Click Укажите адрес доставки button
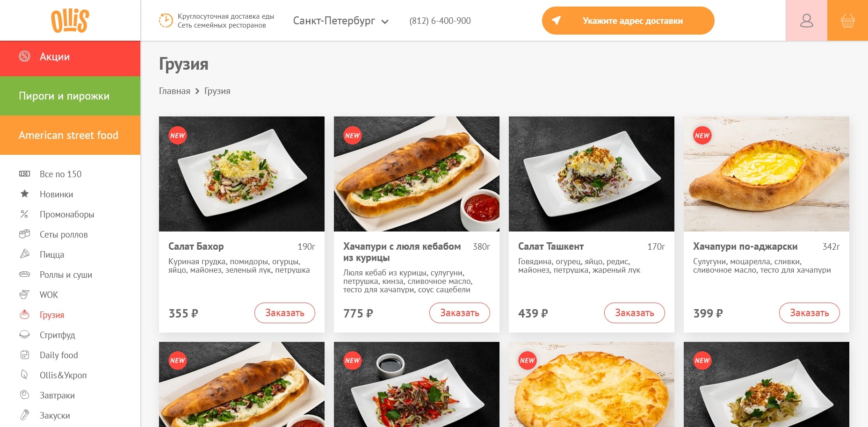This screenshot has width=868, height=427. pyautogui.click(x=628, y=21)
